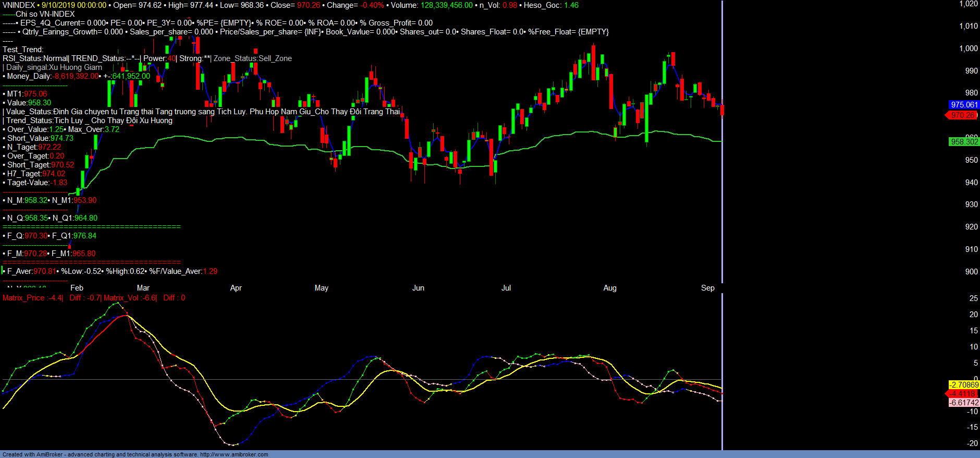Select the green 958.302 value label

(x=964, y=142)
